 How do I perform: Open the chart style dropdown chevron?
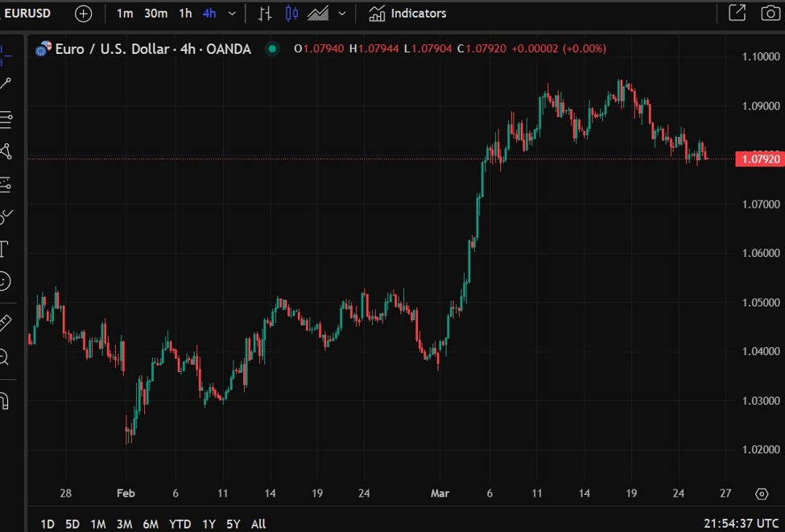point(343,14)
